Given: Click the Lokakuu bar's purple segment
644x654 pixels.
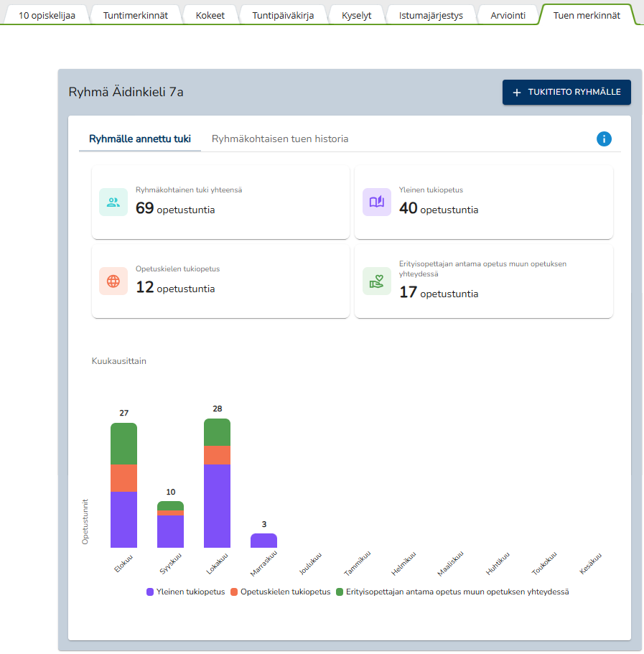Looking at the screenshot, I should 217,506.
